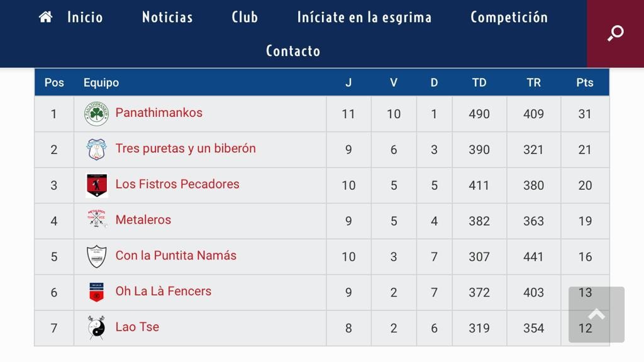Click the home icon beside Inicio
Viewport: 644px width, 362px height.
tap(45, 17)
